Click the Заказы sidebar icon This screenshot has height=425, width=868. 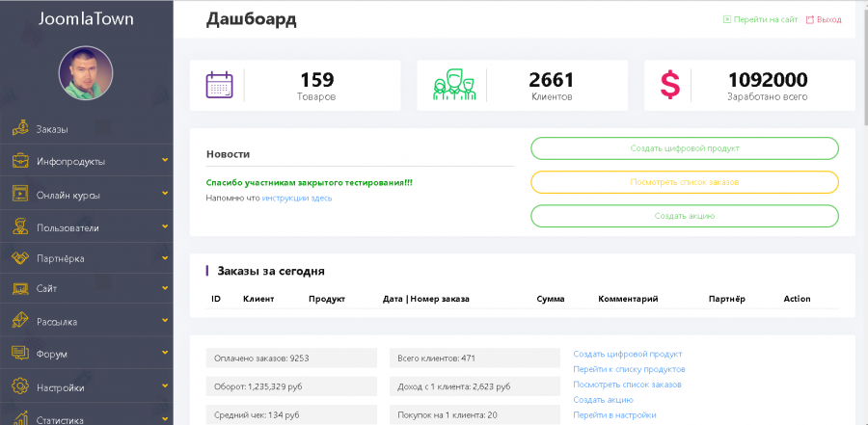coord(18,127)
